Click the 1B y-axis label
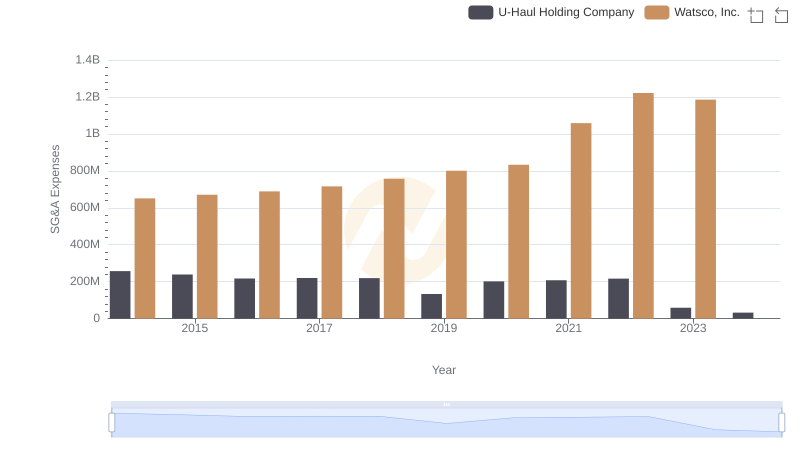This screenshot has height=461, width=800. tap(92, 134)
